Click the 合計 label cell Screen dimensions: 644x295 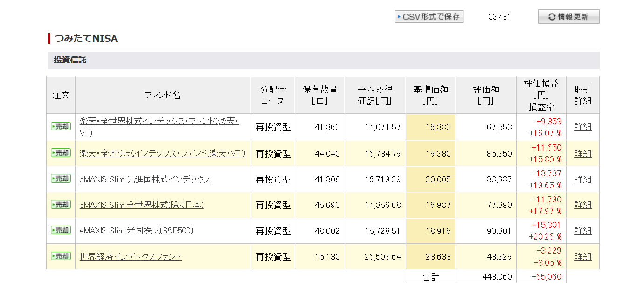point(431,276)
